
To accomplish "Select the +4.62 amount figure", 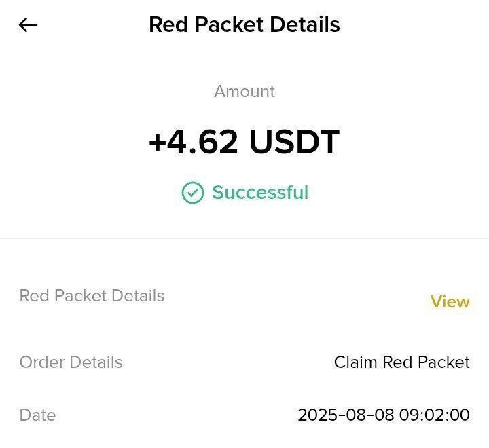I will 194,142.
